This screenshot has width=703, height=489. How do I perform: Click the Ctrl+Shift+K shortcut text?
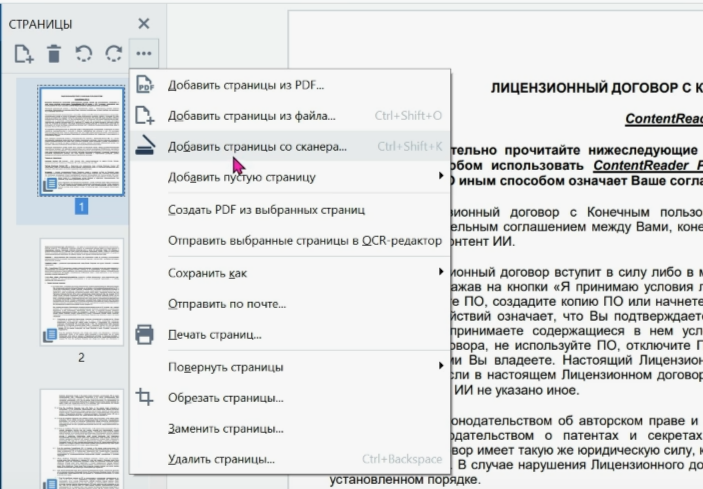(x=409, y=146)
